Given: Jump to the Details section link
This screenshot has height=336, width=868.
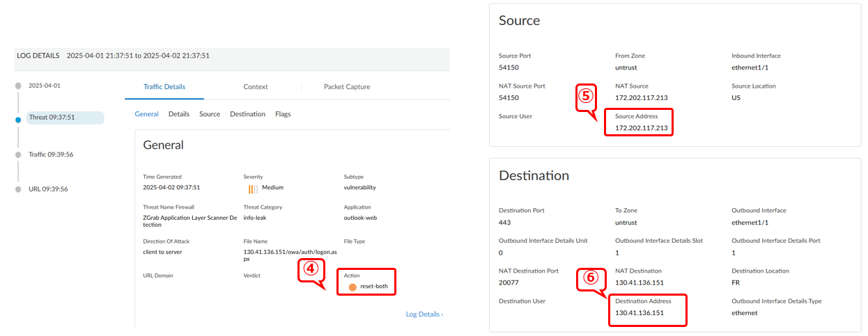Looking at the screenshot, I should point(179,114).
